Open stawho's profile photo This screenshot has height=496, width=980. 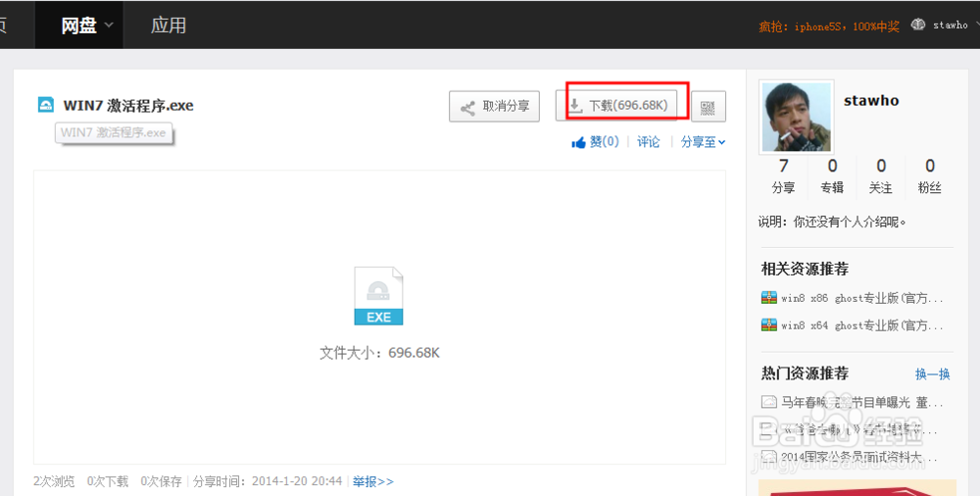(x=796, y=117)
